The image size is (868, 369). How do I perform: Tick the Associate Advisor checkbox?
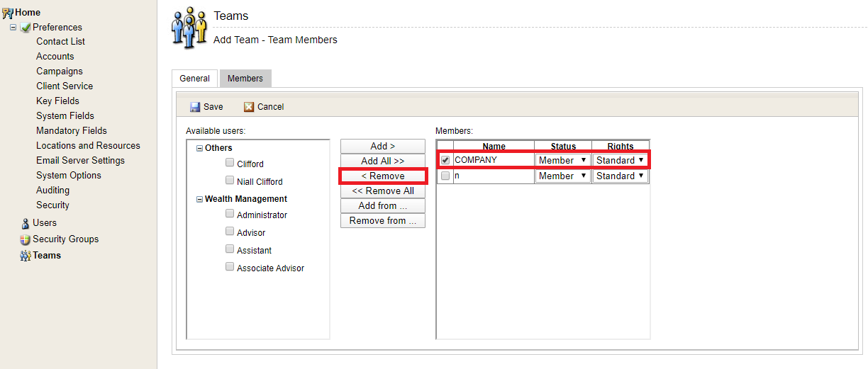pos(230,267)
